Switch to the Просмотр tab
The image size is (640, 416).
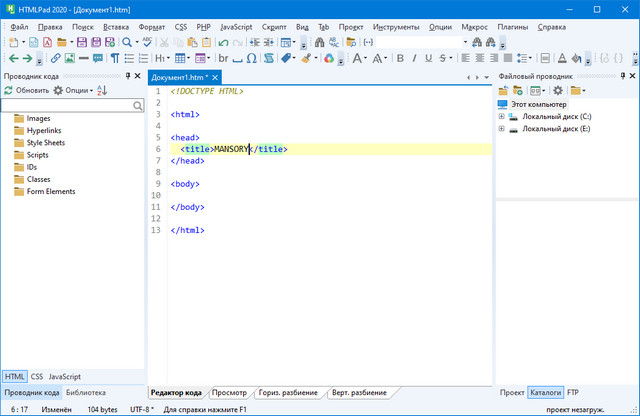[x=229, y=393]
